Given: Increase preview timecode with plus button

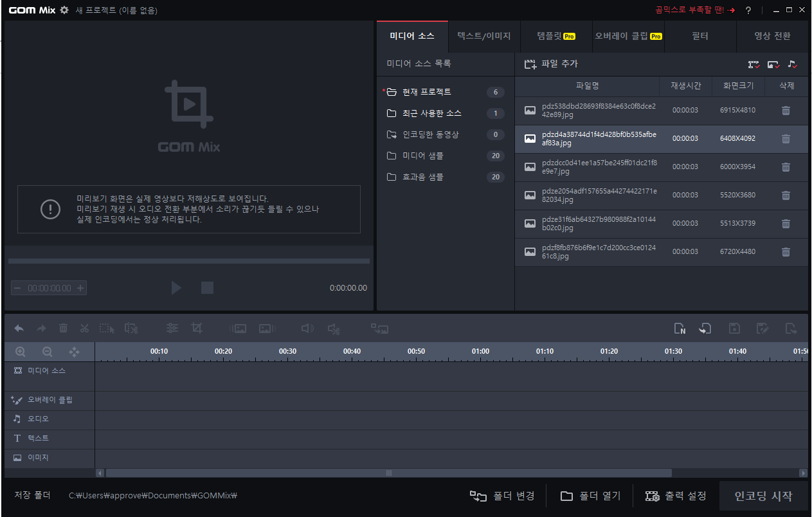Looking at the screenshot, I should pos(80,288).
